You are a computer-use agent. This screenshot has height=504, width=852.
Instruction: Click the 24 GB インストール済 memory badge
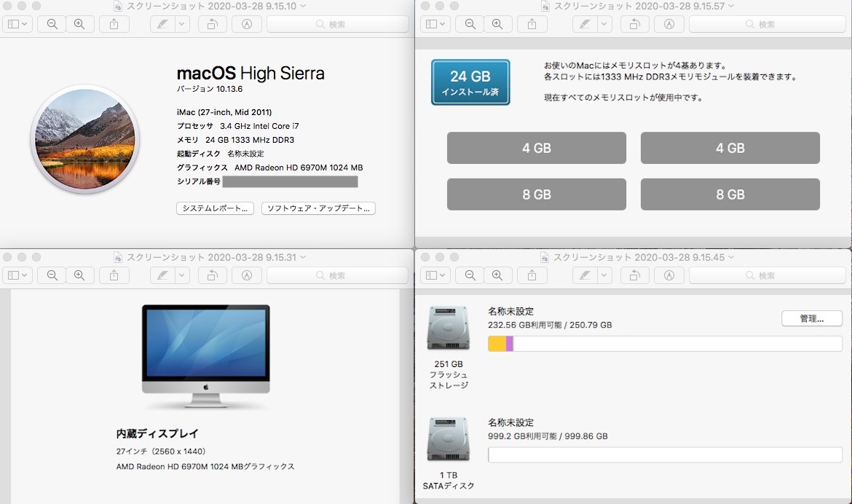point(470,82)
